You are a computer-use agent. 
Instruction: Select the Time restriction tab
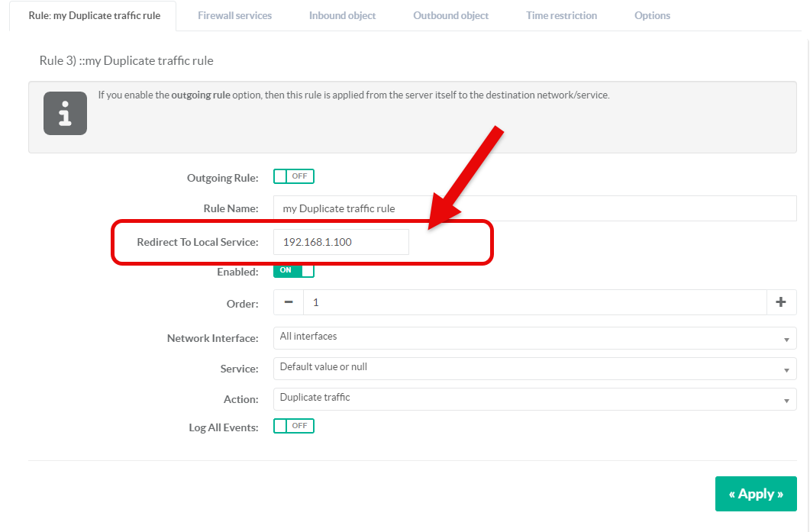point(561,15)
